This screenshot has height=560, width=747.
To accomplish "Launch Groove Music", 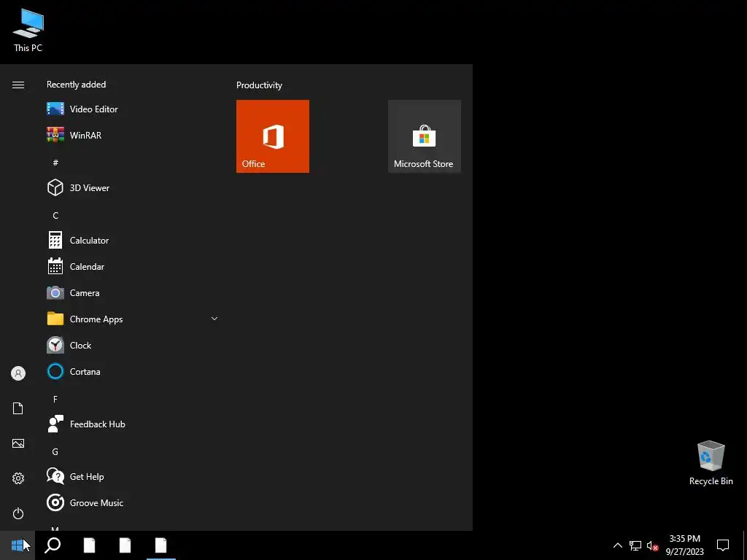I will 132,503.
